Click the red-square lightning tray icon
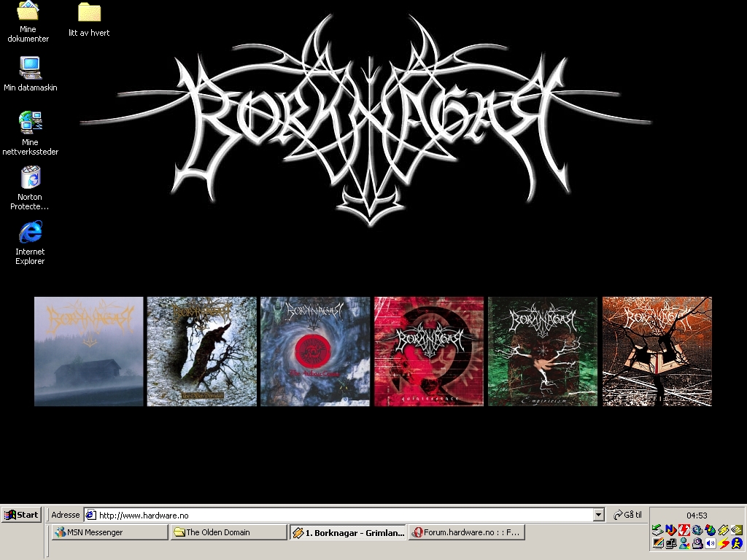Viewport: 747px width, 560px height. tap(684, 529)
